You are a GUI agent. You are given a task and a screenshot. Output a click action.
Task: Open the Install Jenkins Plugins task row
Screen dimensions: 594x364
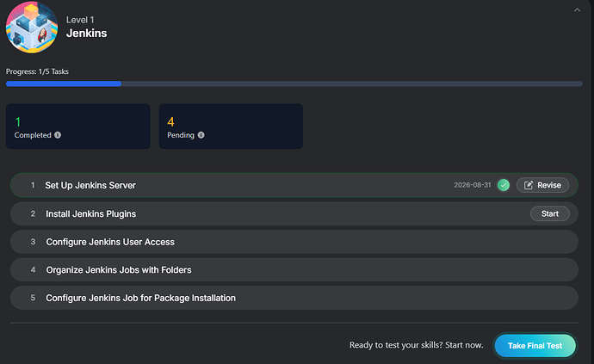[x=294, y=213]
